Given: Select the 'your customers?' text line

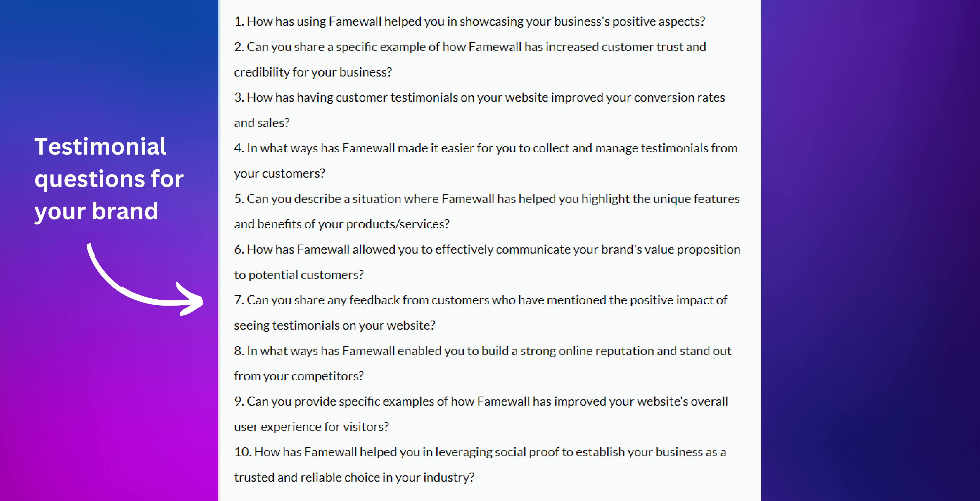Looking at the screenshot, I should (x=280, y=173).
